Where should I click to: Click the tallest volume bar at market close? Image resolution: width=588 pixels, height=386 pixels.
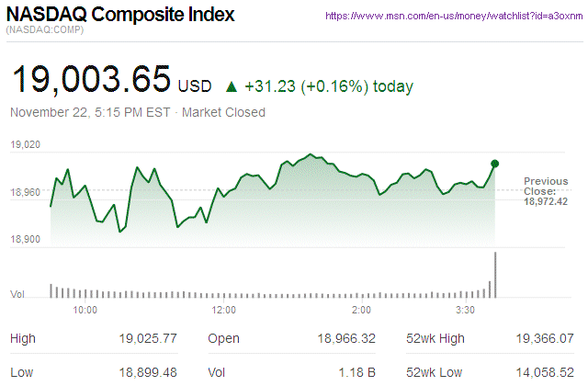[495, 274]
